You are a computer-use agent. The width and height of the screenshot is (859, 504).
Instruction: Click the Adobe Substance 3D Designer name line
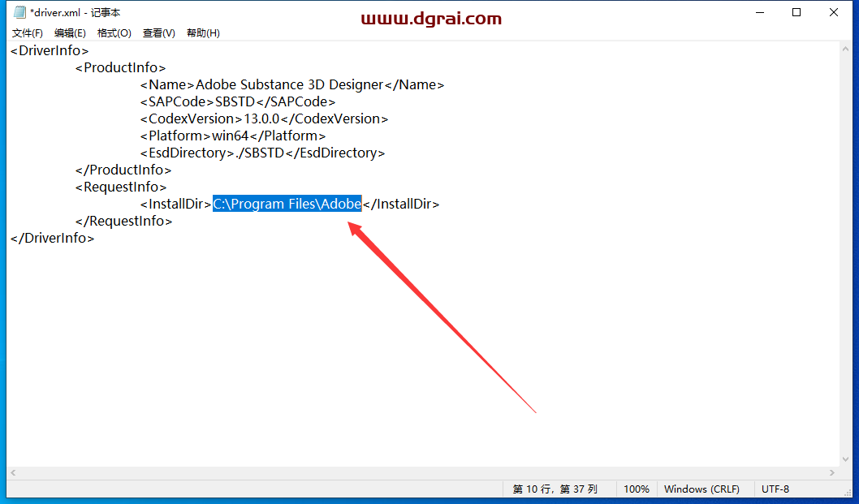292,84
